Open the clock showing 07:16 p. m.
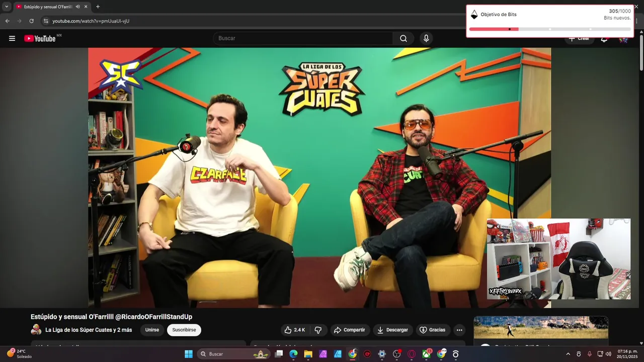644x362 pixels. (x=627, y=354)
